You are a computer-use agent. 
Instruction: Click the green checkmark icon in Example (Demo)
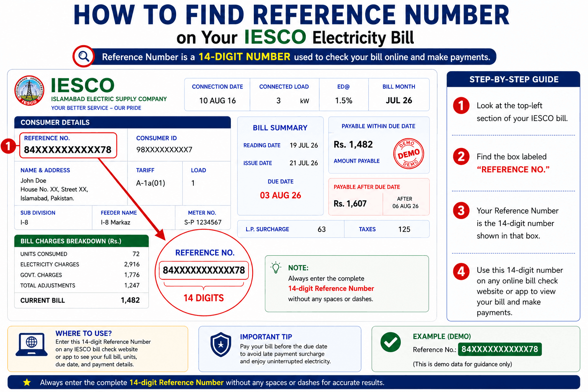390,342
